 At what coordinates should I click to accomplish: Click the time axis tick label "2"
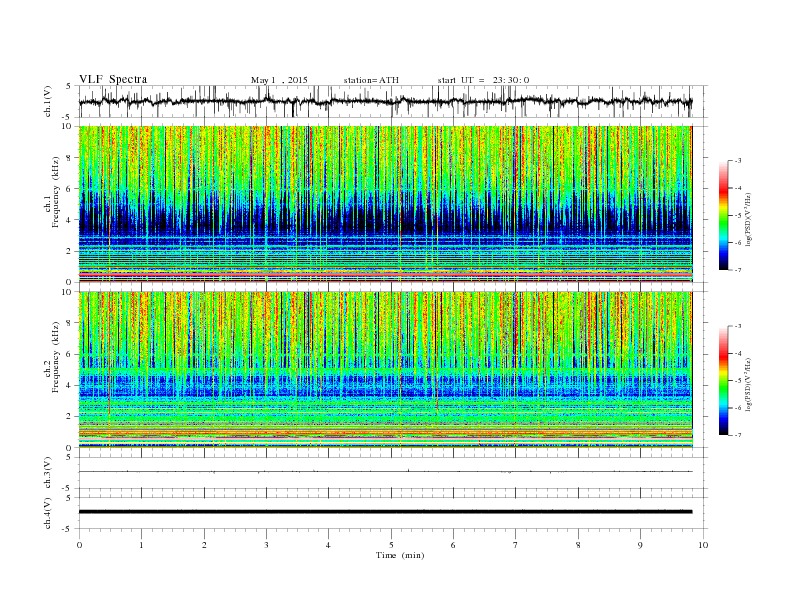pyautogui.click(x=204, y=545)
